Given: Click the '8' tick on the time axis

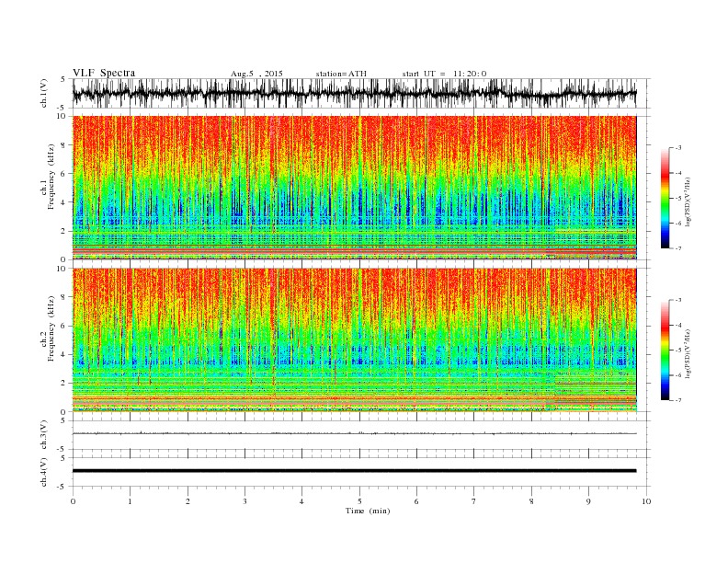Looking at the screenshot, I should pyautogui.click(x=531, y=501).
